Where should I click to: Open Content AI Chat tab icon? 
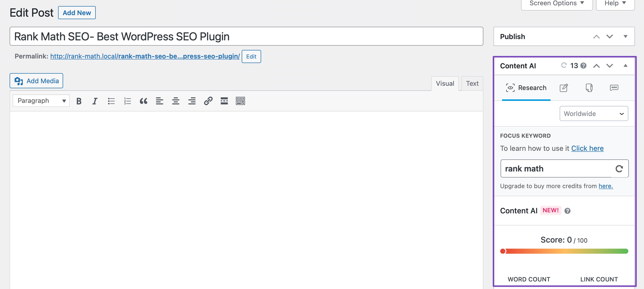tap(614, 88)
